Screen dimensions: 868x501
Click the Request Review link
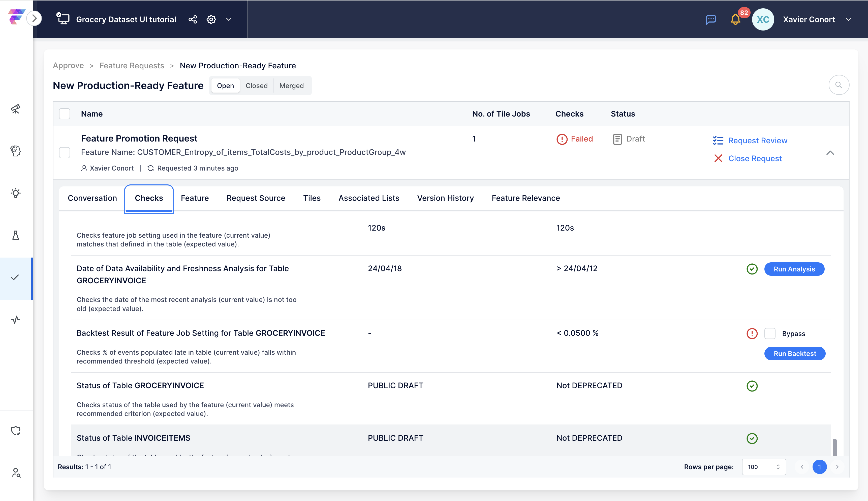[758, 141]
